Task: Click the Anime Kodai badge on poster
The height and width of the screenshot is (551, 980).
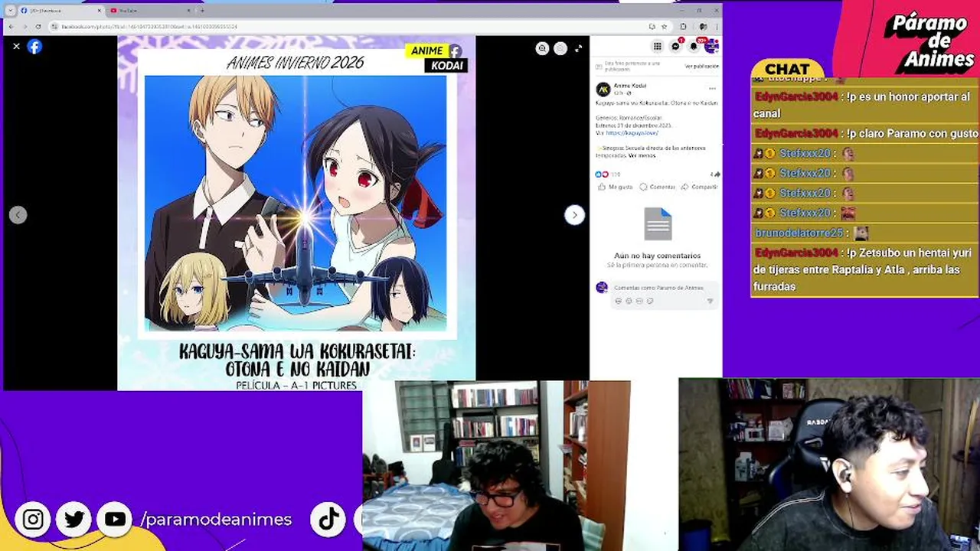Action: point(436,58)
